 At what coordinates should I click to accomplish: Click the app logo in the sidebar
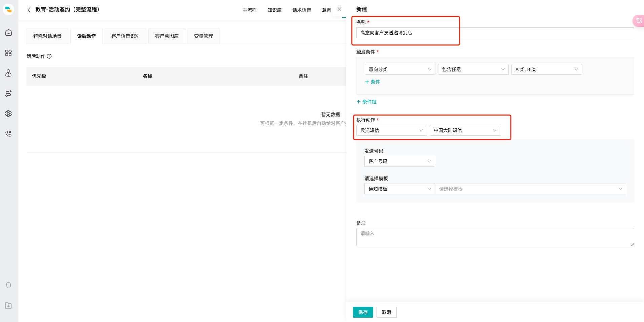(8, 9)
